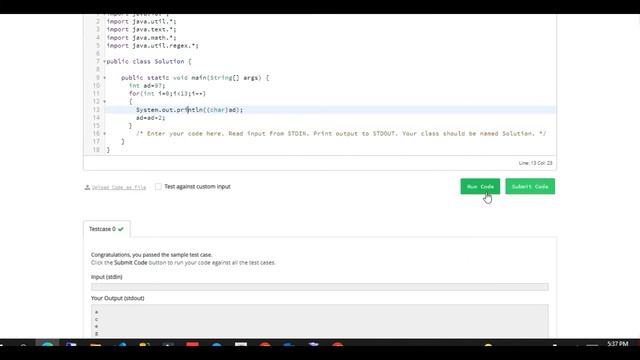Click inside the Your Output (stdout) box
The height and width of the screenshot is (360, 640).
point(320,321)
